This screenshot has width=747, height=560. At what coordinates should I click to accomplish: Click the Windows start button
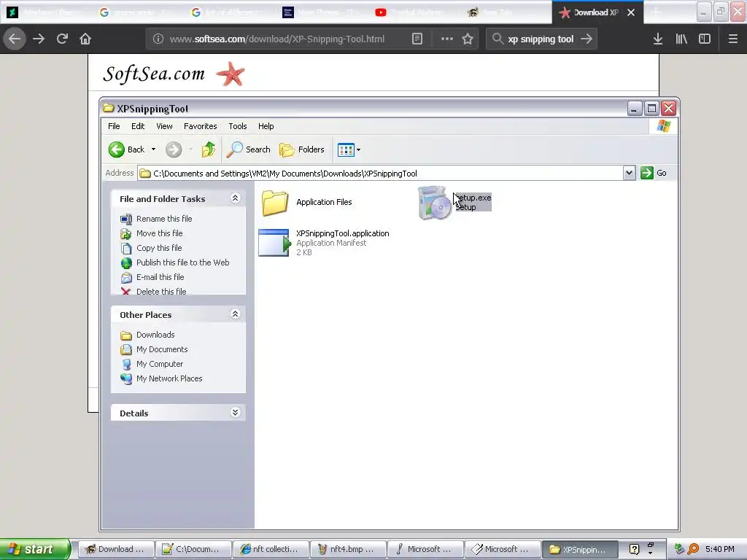[x=35, y=549]
